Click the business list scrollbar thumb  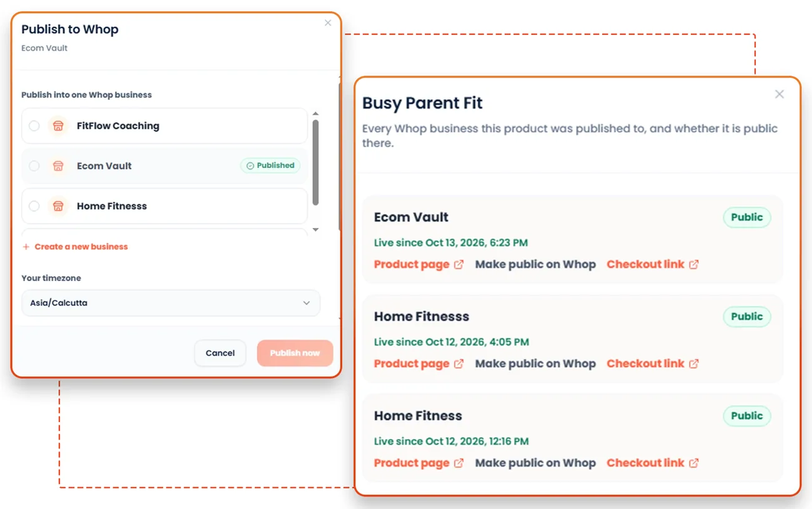tap(315, 162)
